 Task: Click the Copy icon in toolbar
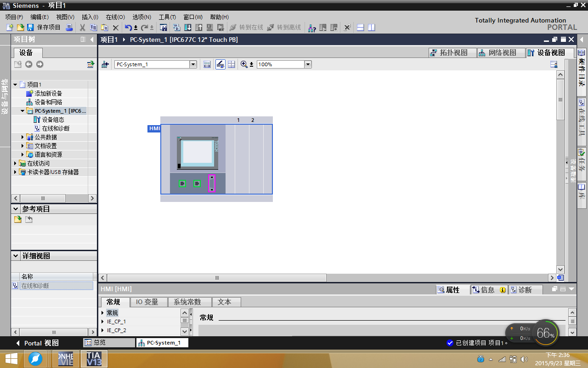point(93,28)
